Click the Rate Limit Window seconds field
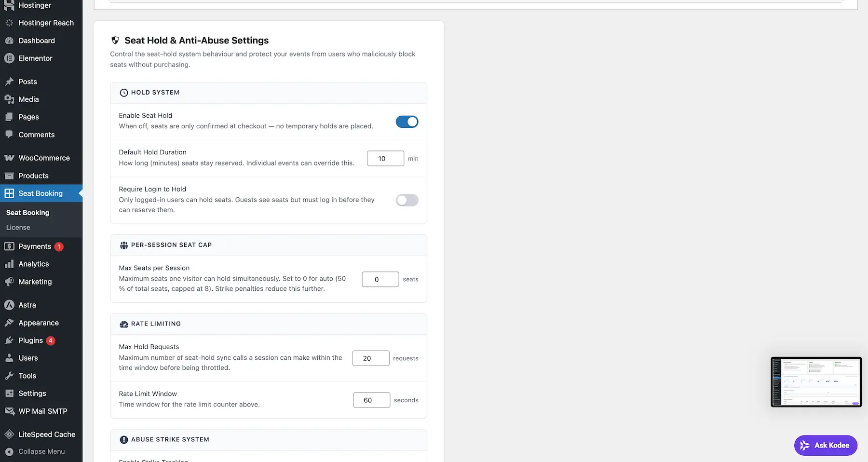Viewport: 868px width, 462px height. click(371, 400)
